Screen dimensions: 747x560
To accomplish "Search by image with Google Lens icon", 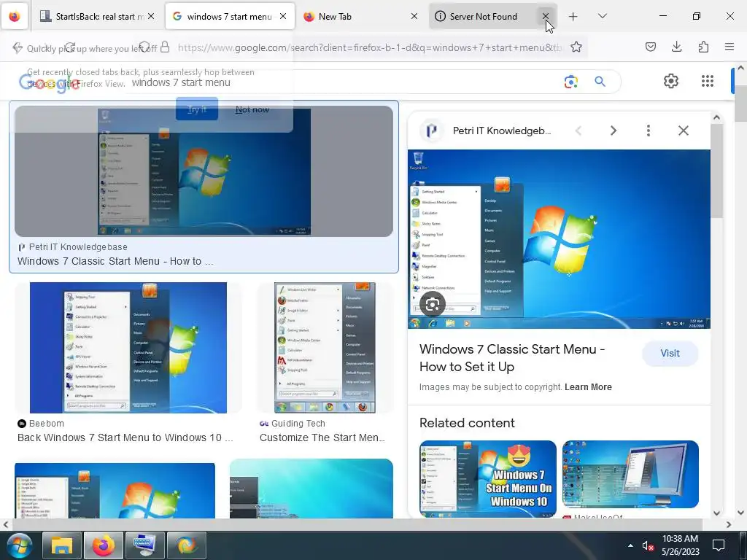I will click(x=570, y=82).
